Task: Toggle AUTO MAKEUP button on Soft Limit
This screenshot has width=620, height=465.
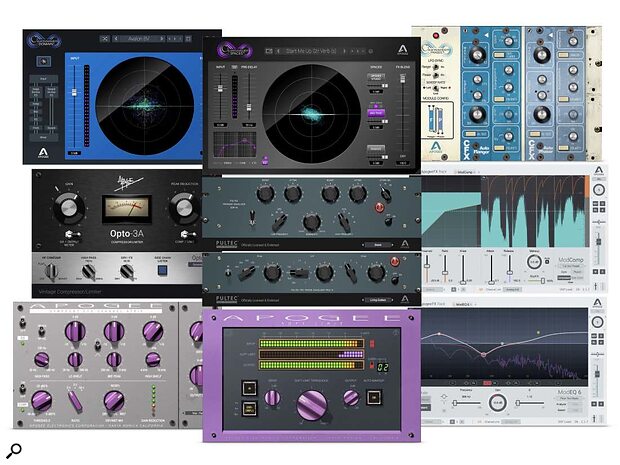Action: pyautogui.click(x=374, y=397)
